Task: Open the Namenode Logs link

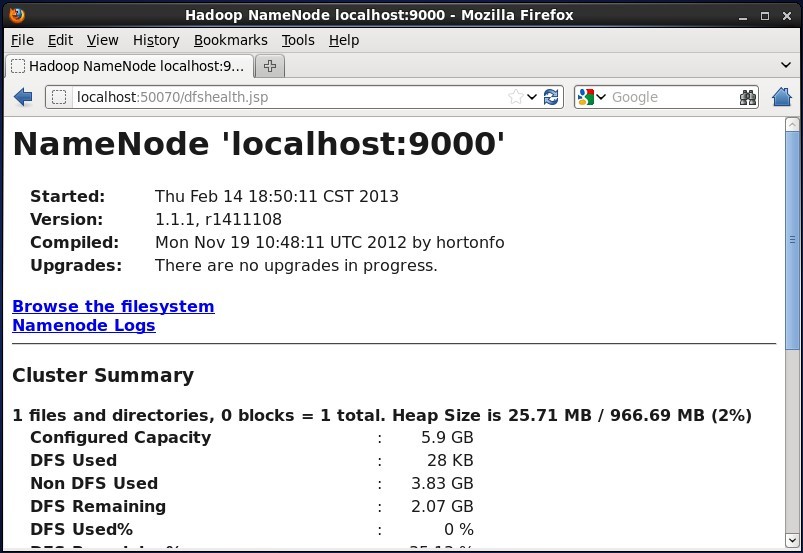Action: [83, 326]
